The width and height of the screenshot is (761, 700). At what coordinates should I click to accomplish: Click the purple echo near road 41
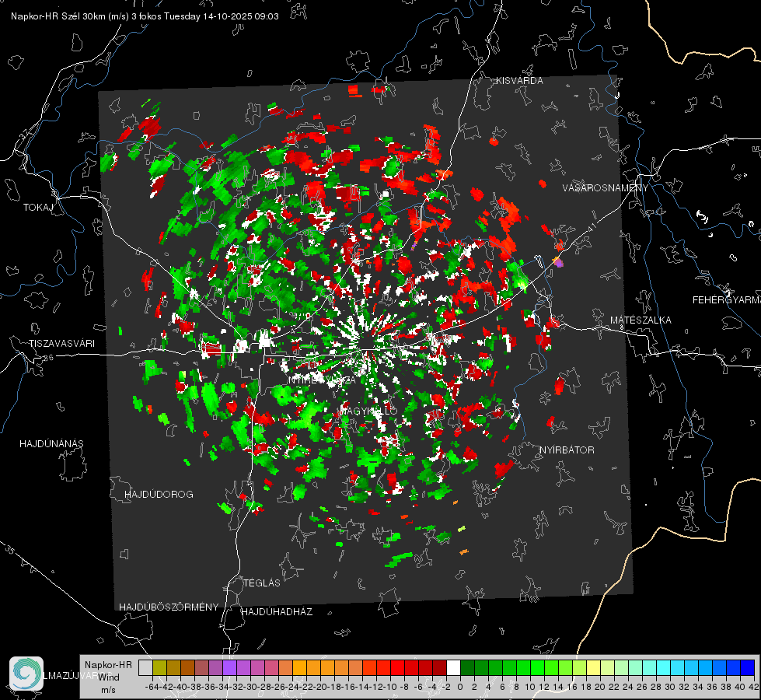tap(559, 263)
